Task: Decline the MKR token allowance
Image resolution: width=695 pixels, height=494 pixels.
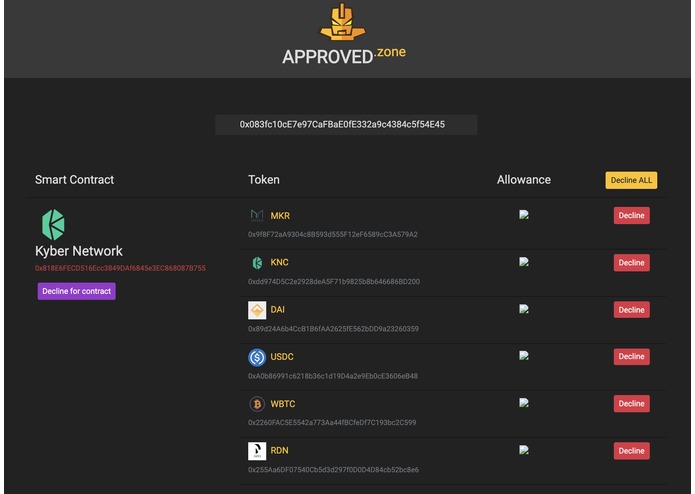Action: 632,215
